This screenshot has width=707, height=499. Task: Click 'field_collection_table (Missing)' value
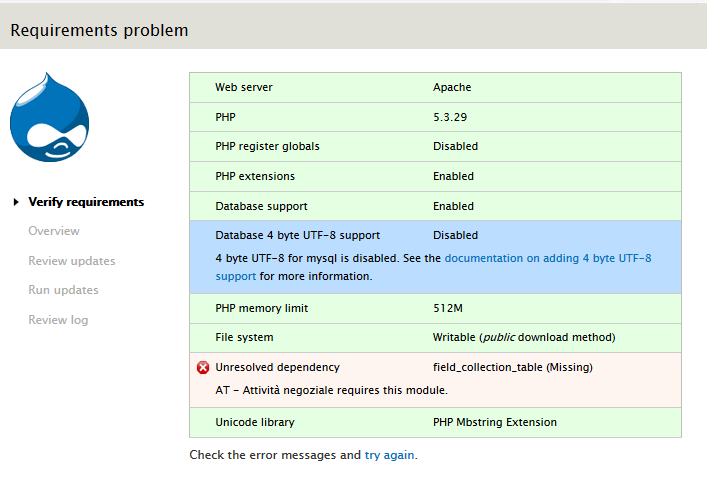point(513,367)
